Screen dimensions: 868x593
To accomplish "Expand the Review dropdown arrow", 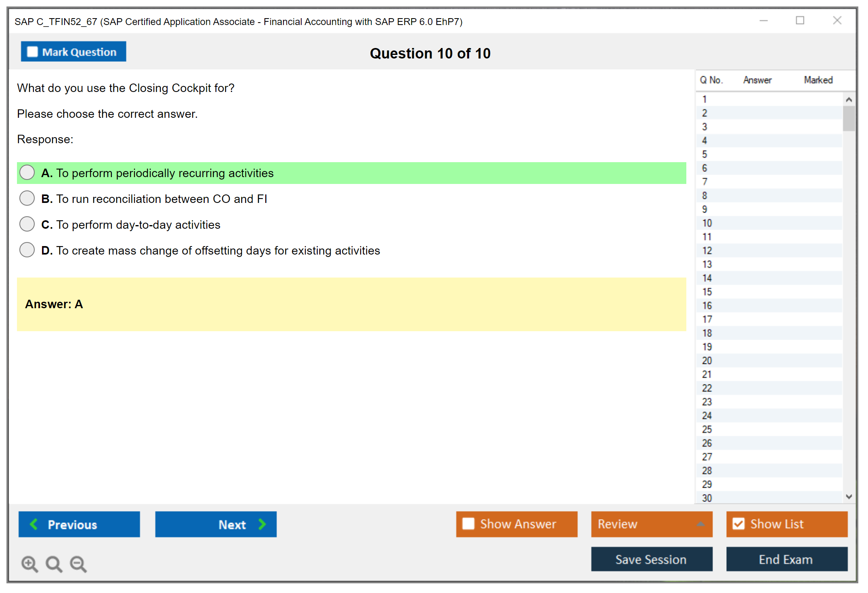I will click(701, 524).
